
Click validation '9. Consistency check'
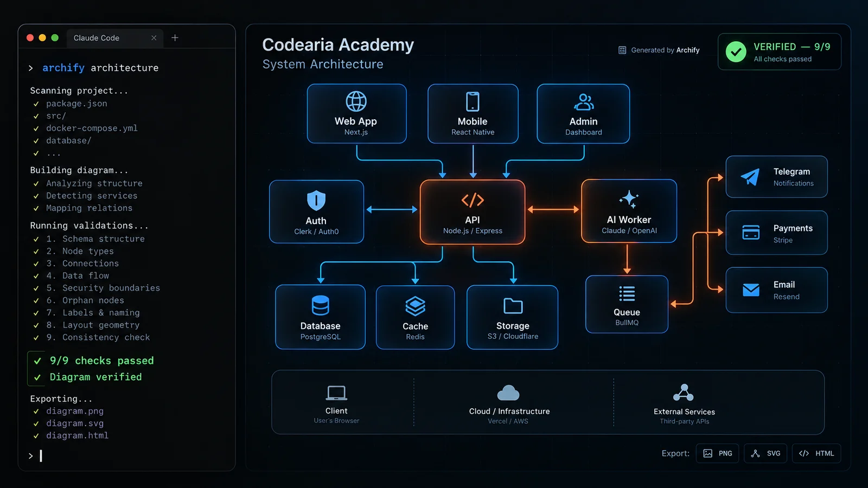(x=98, y=338)
